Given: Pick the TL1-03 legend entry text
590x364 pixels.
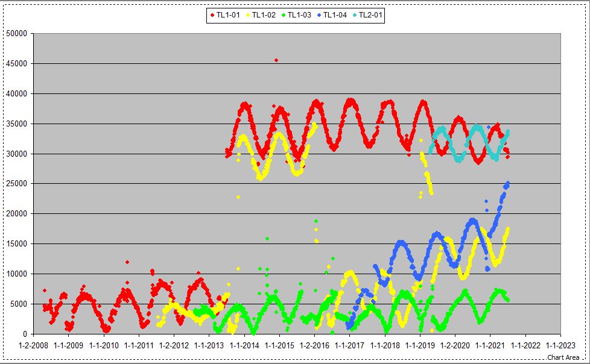Looking at the screenshot, I should click(299, 15).
